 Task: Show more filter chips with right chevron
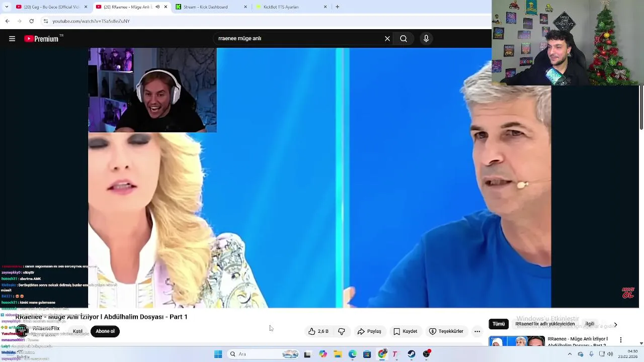tap(615, 325)
